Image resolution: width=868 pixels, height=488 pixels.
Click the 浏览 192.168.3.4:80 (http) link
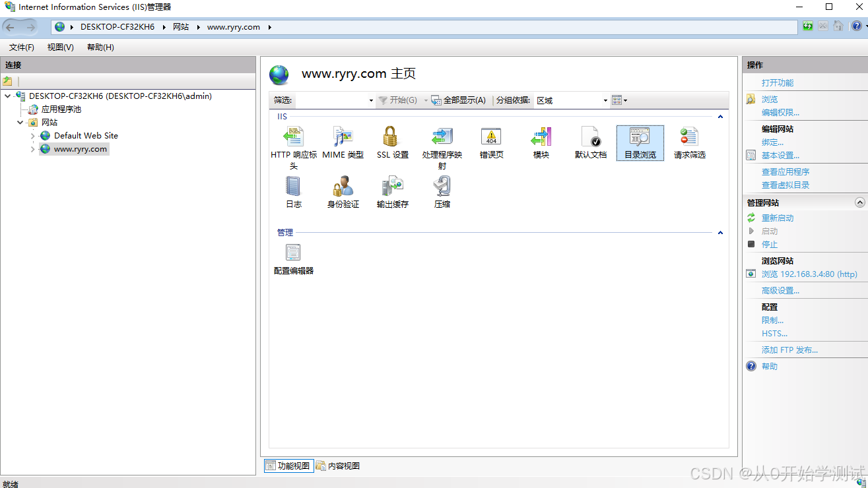click(809, 274)
